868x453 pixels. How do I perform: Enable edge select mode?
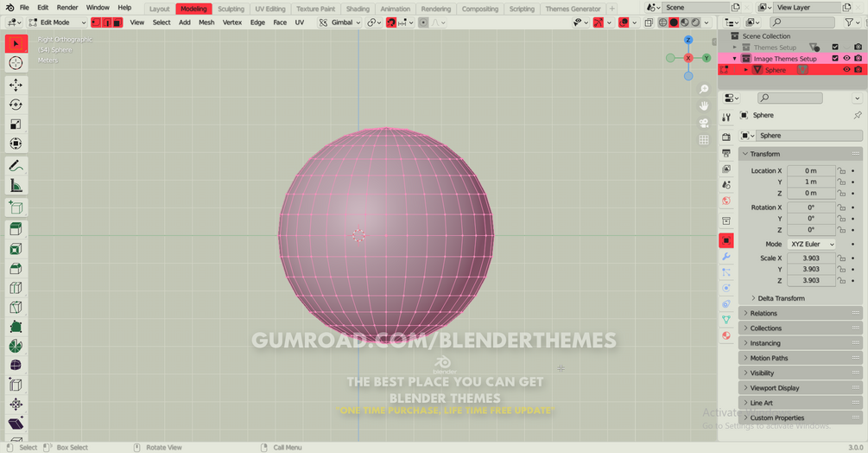tap(107, 22)
